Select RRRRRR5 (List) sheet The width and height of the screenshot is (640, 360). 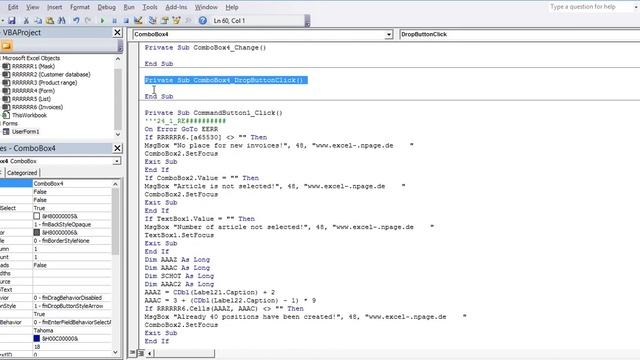click(x=31, y=99)
